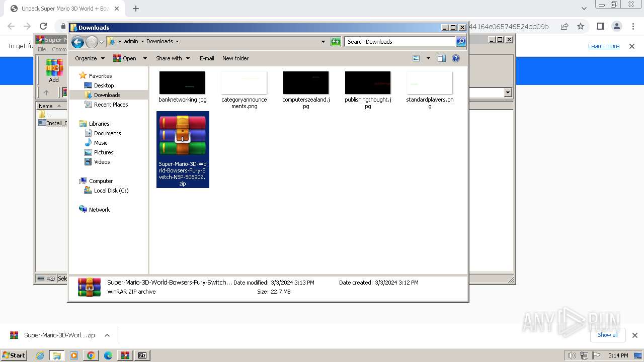Image resolution: width=644 pixels, height=362 pixels.
Task: Click admin in the address breadcrumb
Action: point(131,42)
